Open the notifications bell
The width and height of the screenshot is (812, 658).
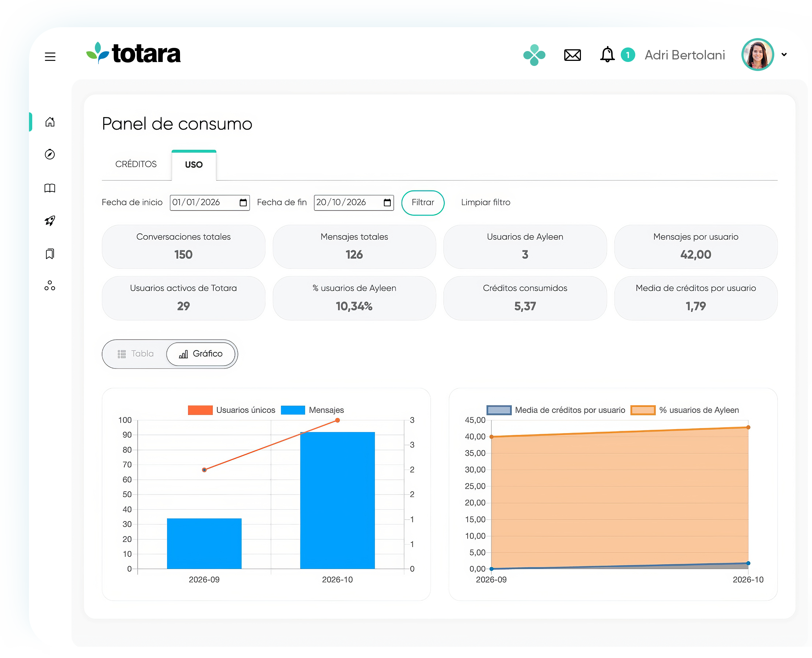607,55
